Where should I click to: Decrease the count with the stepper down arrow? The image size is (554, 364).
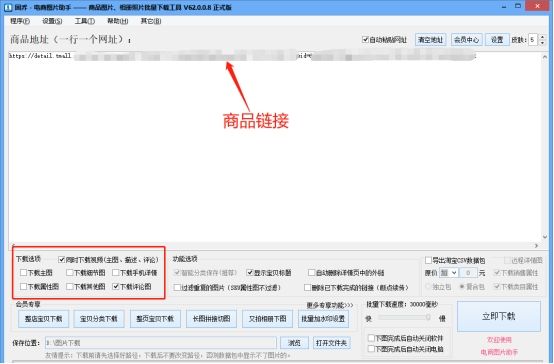pos(543,42)
